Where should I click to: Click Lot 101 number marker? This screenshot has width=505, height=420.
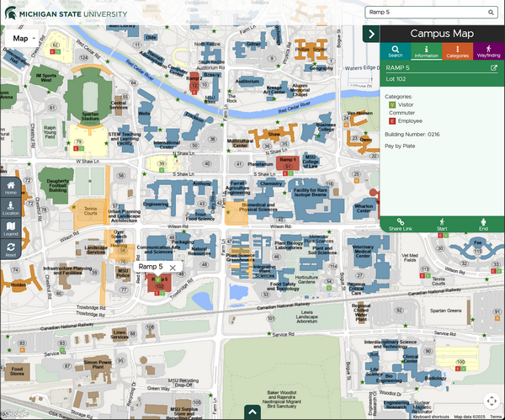270,318
